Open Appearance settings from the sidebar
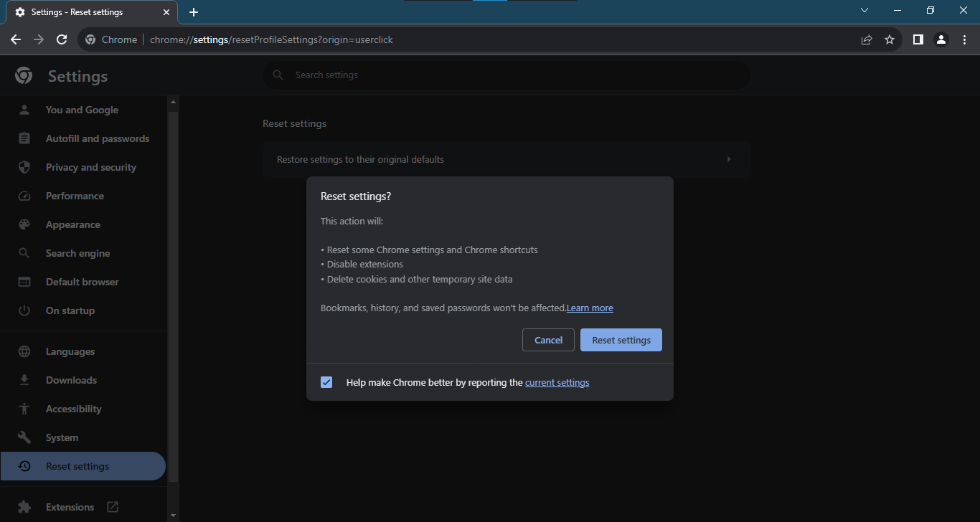Viewport: 980px width, 522px height. point(74,224)
